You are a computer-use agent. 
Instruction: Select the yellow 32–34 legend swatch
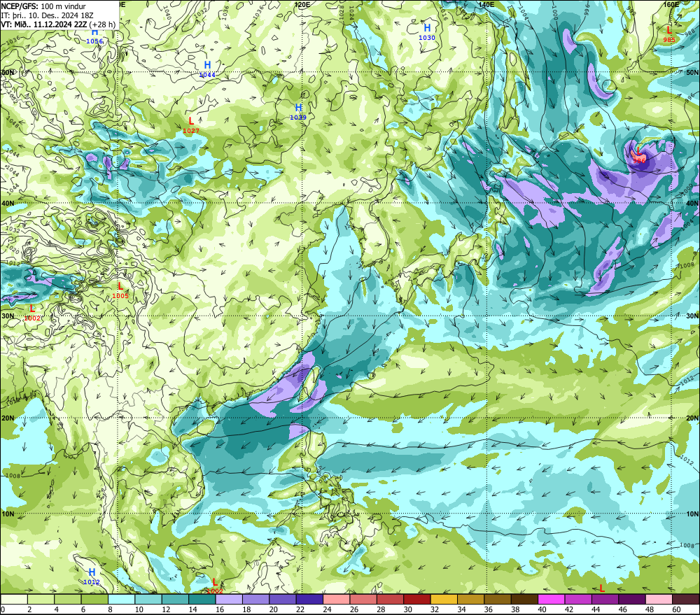[444, 599]
